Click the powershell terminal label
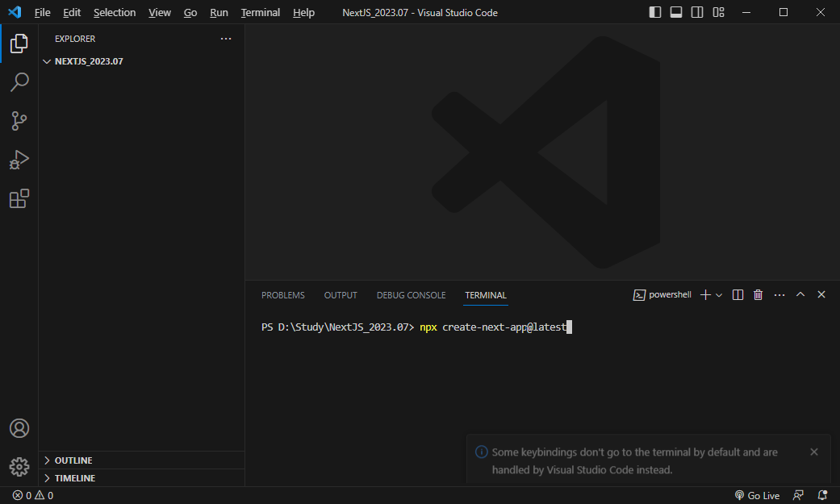Screen dimensions: 840x504 662,294
